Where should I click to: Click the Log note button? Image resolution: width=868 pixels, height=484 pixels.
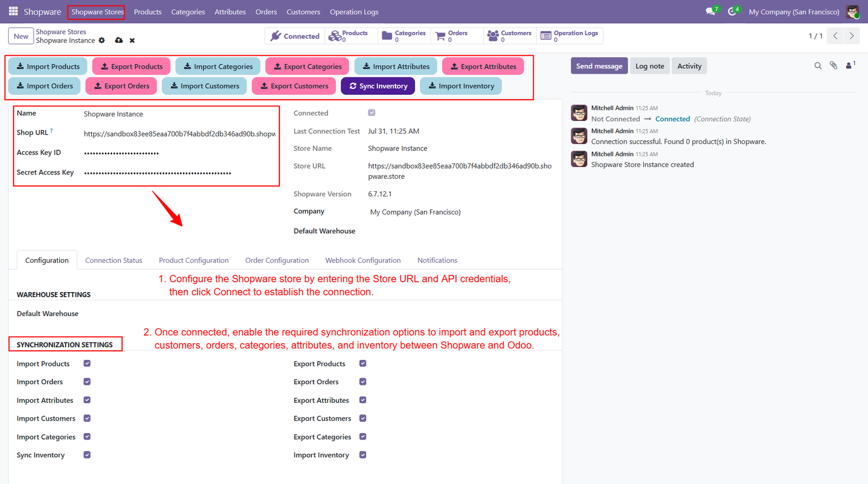pyautogui.click(x=650, y=66)
